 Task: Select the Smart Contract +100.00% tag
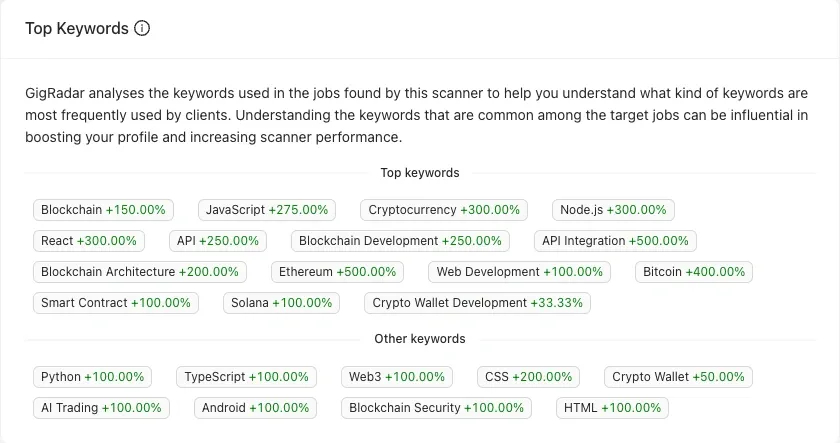116,303
